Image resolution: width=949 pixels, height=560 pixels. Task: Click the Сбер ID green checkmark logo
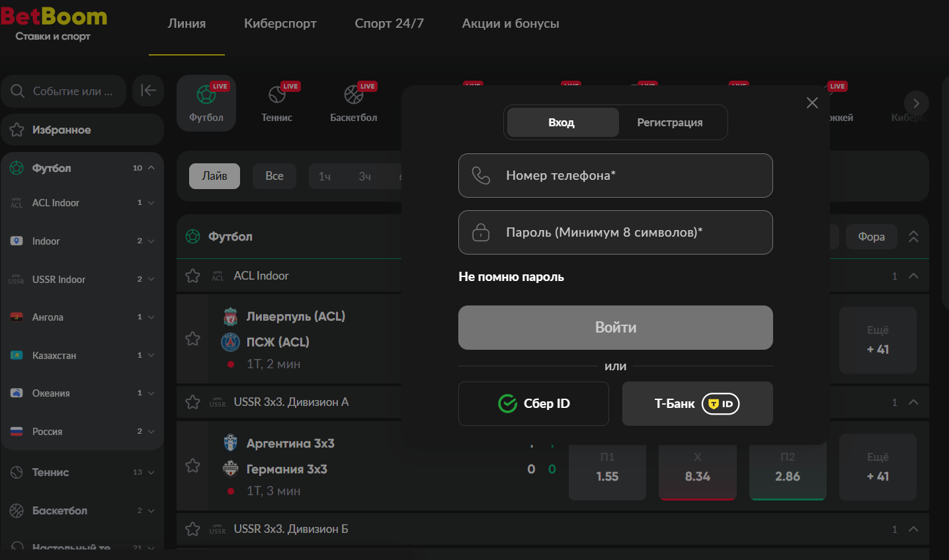point(507,403)
